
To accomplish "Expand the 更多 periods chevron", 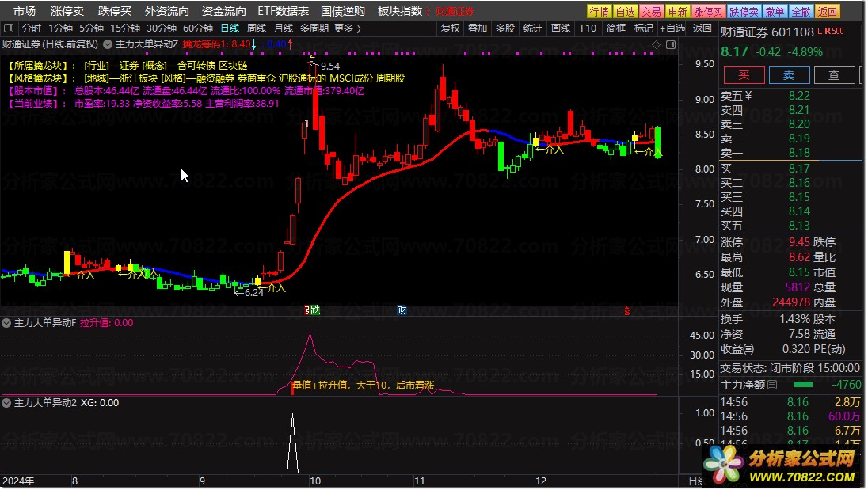I will point(359,28).
